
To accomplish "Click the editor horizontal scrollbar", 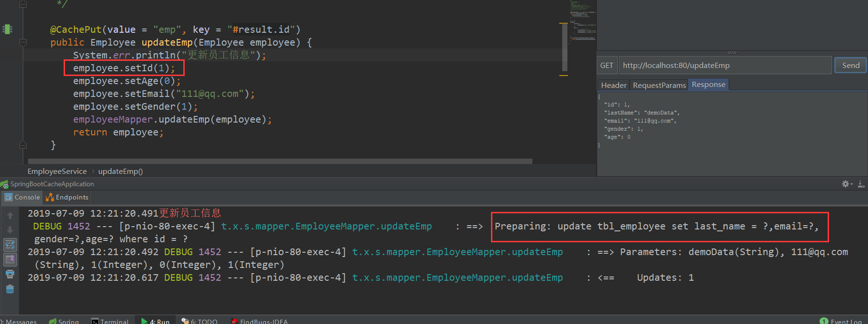I will point(280,161).
